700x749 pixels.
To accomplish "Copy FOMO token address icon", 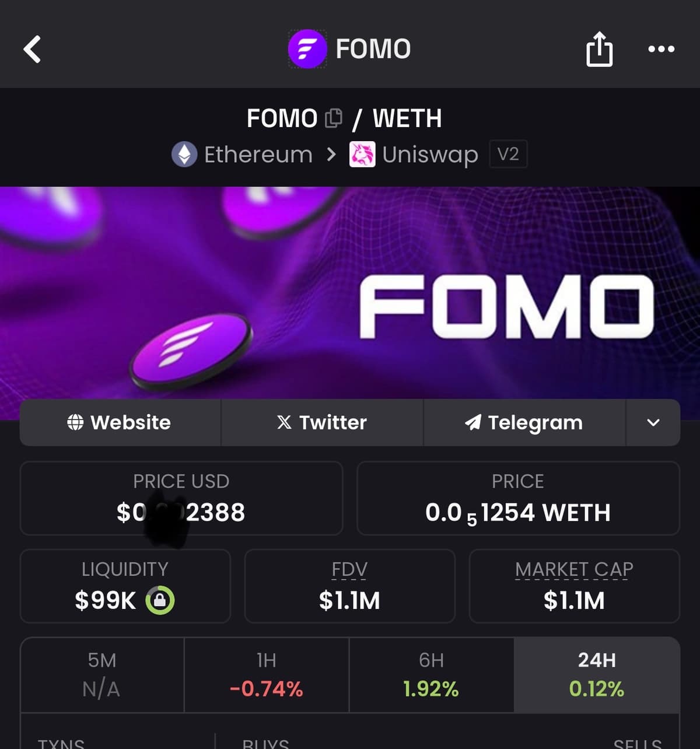I will tap(333, 118).
